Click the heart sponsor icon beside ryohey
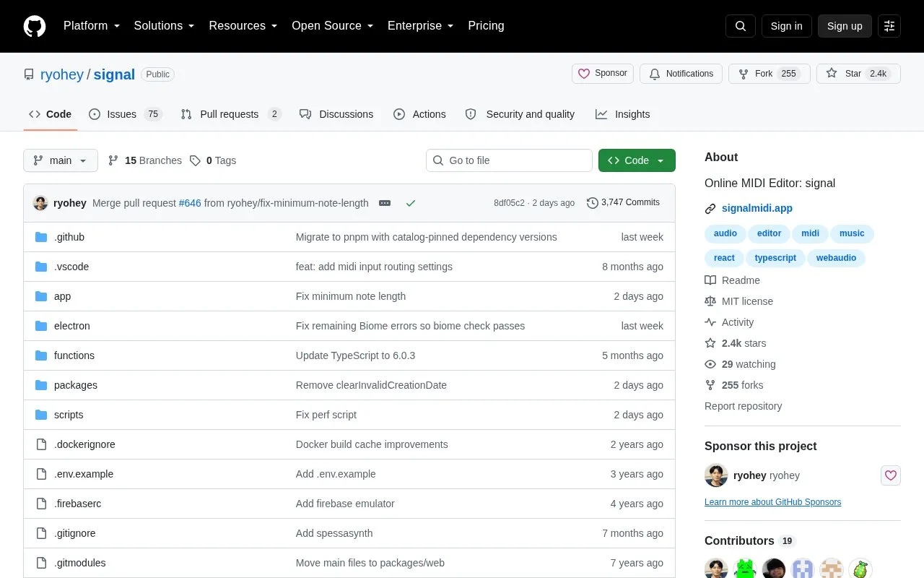 pos(891,475)
